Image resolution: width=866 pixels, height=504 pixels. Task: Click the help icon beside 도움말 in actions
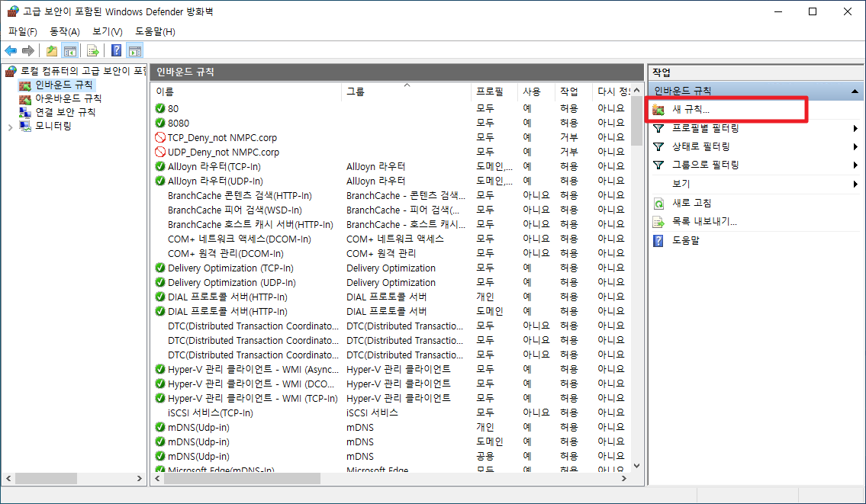(x=658, y=241)
